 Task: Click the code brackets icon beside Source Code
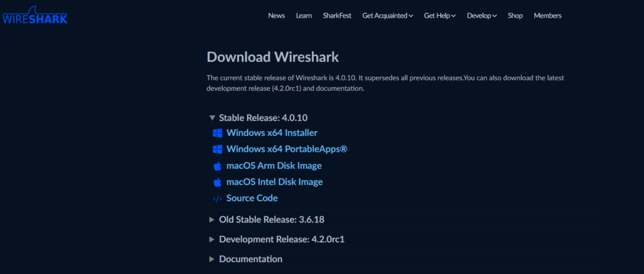tap(217, 198)
